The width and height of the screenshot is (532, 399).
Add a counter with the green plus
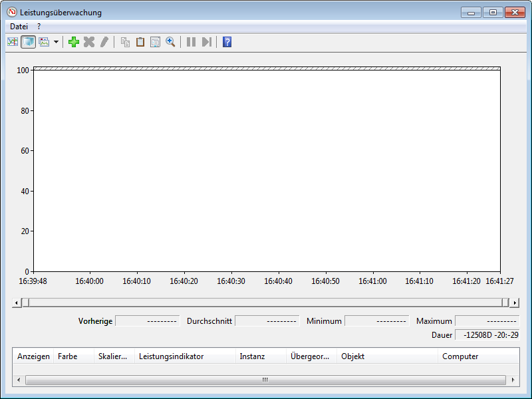(74, 42)
